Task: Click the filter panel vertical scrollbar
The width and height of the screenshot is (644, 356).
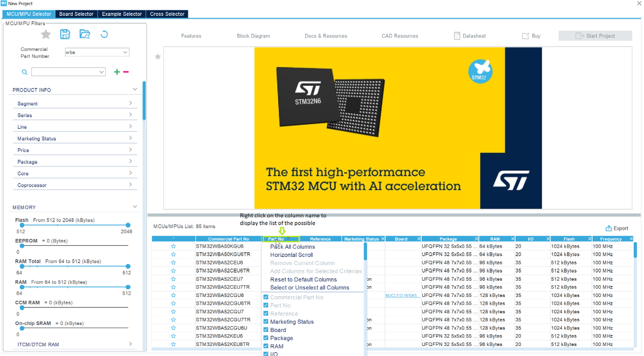Action: click(144, 101)
